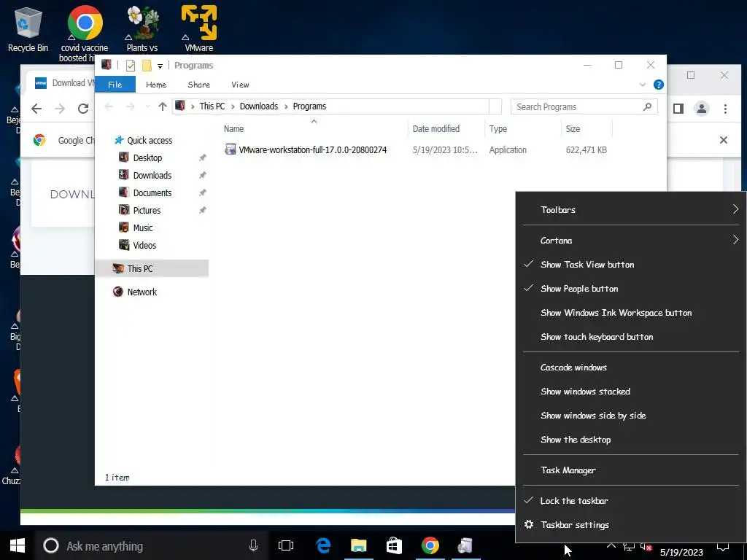Open Task Manager from context menu
Screen dimensions: 747x560
(x=631, y=470)
